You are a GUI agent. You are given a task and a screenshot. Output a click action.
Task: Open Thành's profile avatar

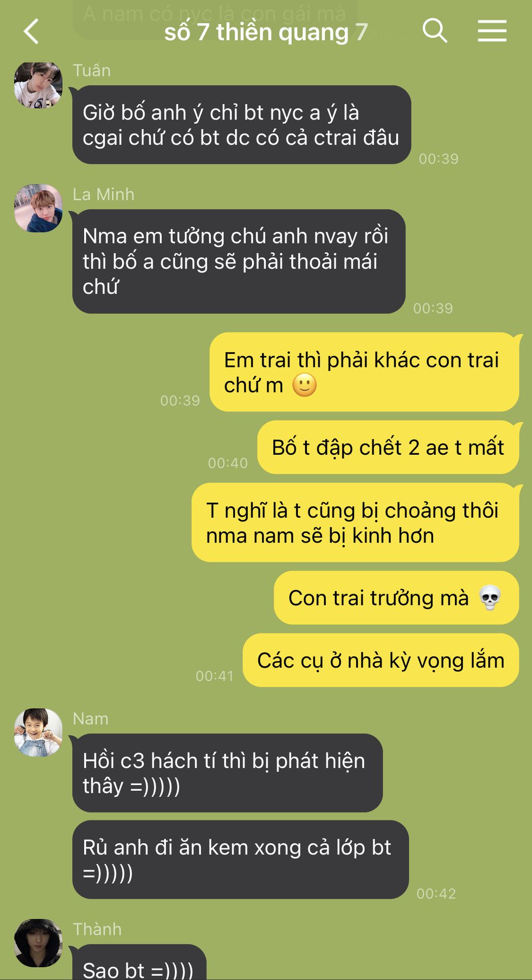coord(38,943)
